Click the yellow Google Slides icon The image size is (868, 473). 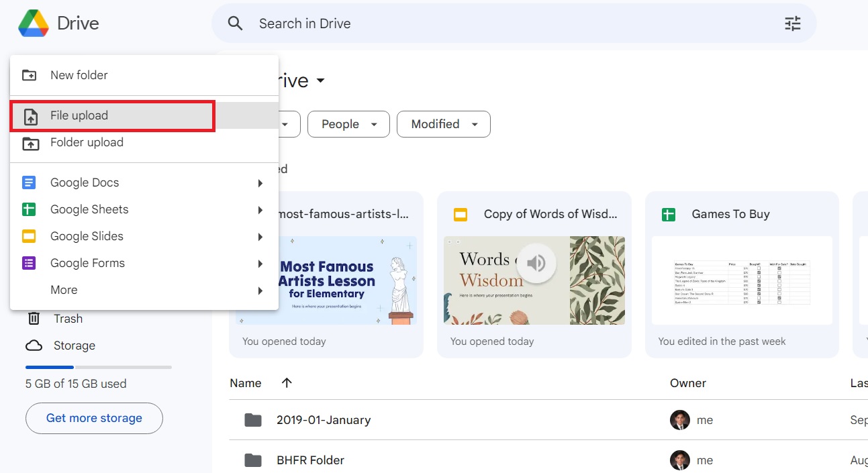tap(29, 236)
